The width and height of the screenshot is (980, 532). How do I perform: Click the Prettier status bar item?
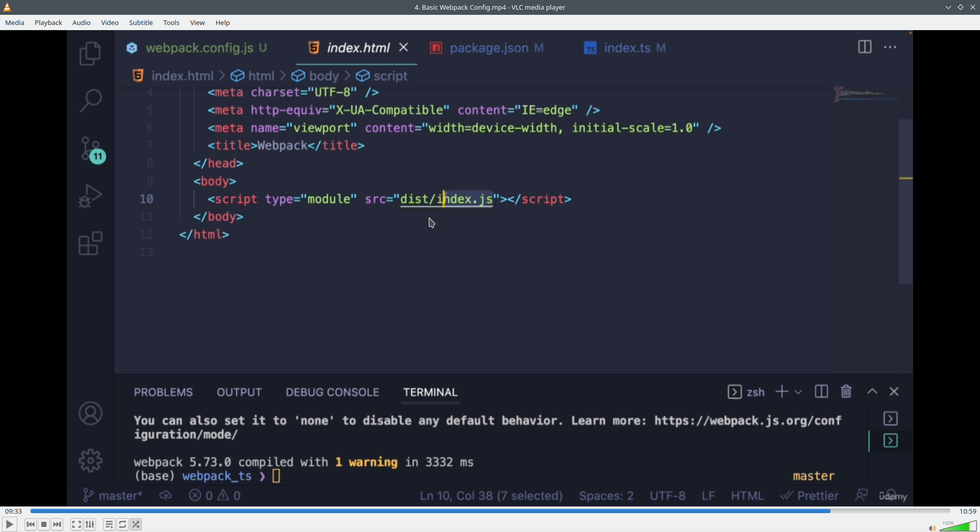tap(810, 496)
